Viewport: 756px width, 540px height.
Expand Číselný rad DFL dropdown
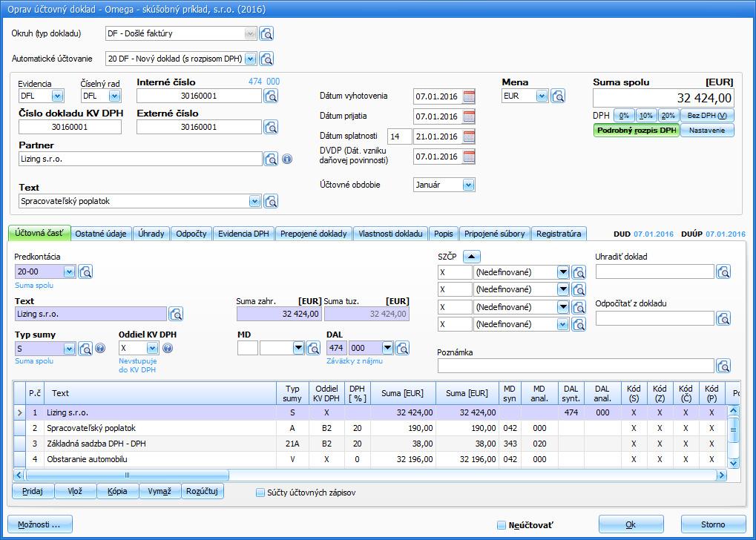pyautogui.click(x=114, y=96)
